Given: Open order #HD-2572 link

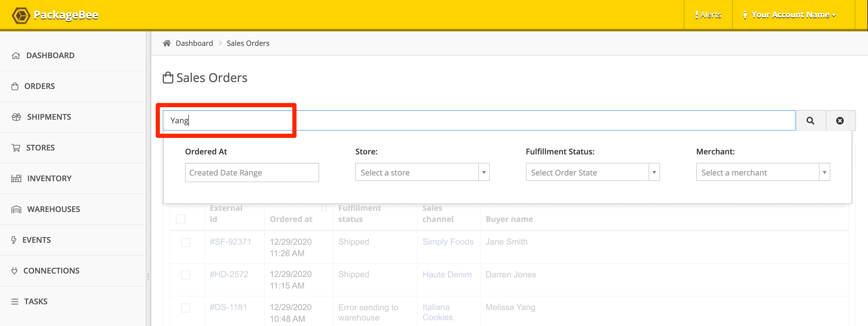Looking at the screenshot, I should click(x=229, y=274).
